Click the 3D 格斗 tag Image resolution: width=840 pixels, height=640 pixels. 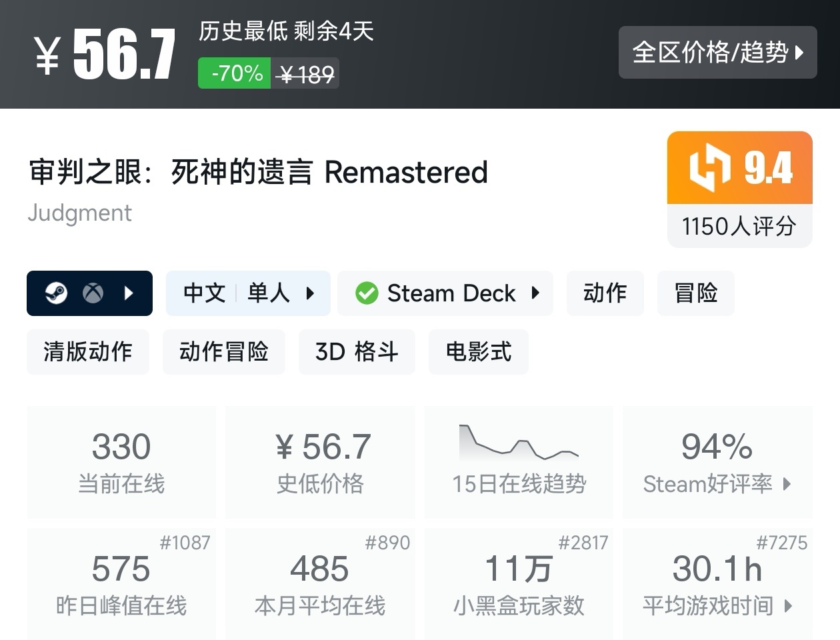(357, 351)
